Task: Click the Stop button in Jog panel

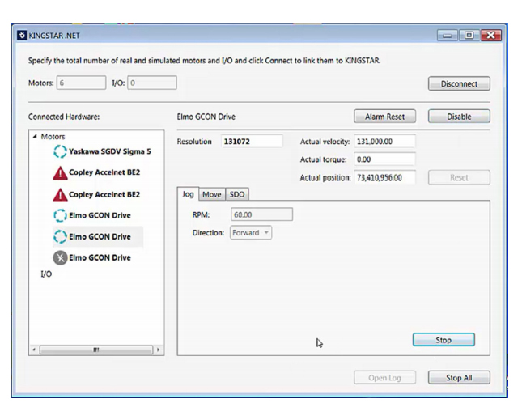Action: coord(443,340)
